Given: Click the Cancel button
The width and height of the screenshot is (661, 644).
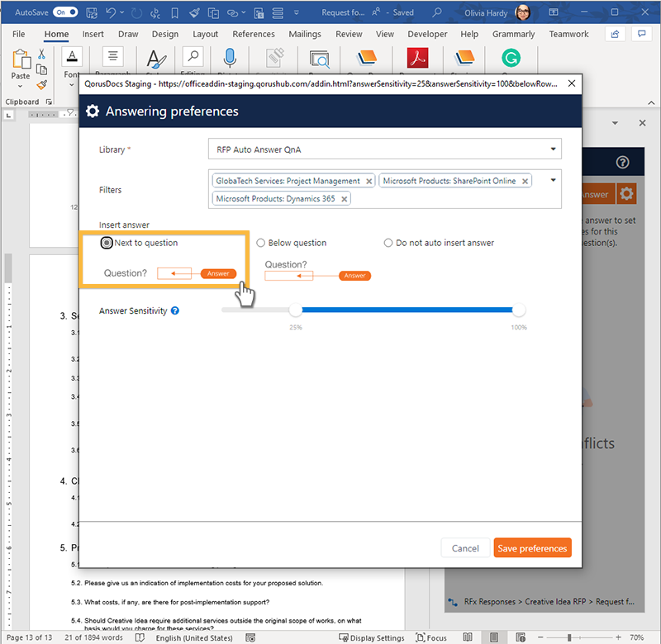Looking at the screenshot, I should (465, 548).
